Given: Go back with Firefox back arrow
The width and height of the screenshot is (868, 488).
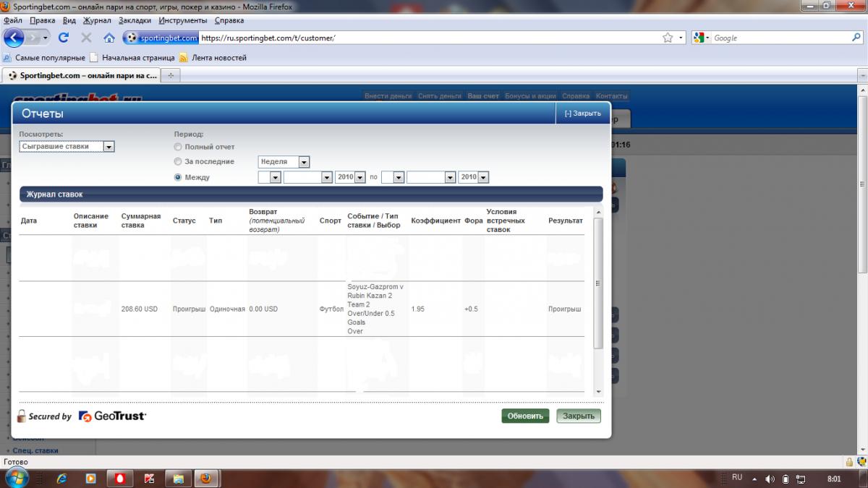Looking at the screenshot, I should (x=14, y=38).
